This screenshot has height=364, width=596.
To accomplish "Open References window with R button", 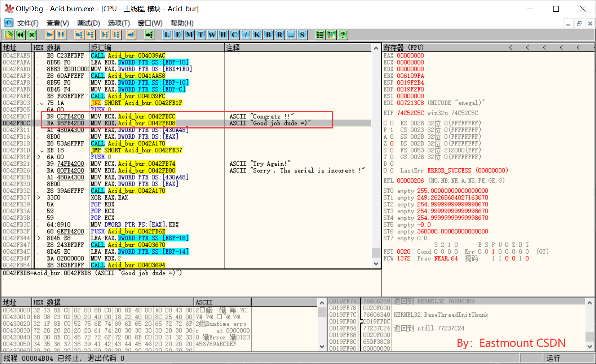I will [280, 35].
